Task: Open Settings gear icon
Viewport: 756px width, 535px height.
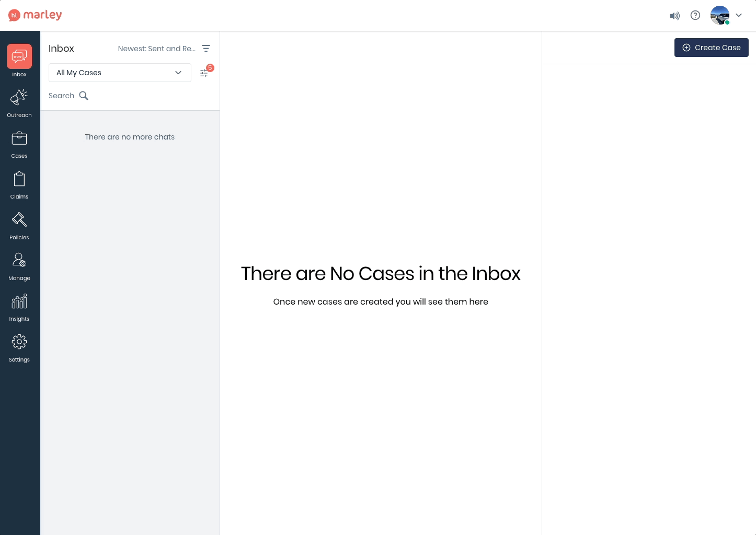Action: point(19,342)
